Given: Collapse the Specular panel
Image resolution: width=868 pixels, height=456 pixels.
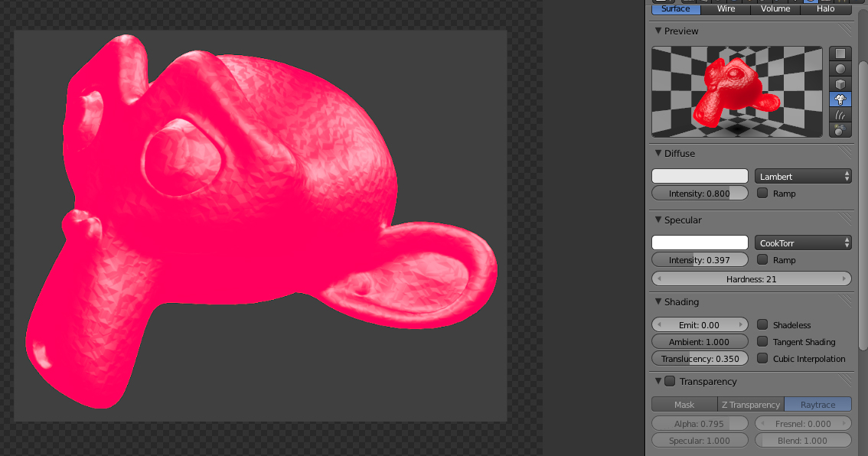Looking at the screenshot, I should [658, 220].
